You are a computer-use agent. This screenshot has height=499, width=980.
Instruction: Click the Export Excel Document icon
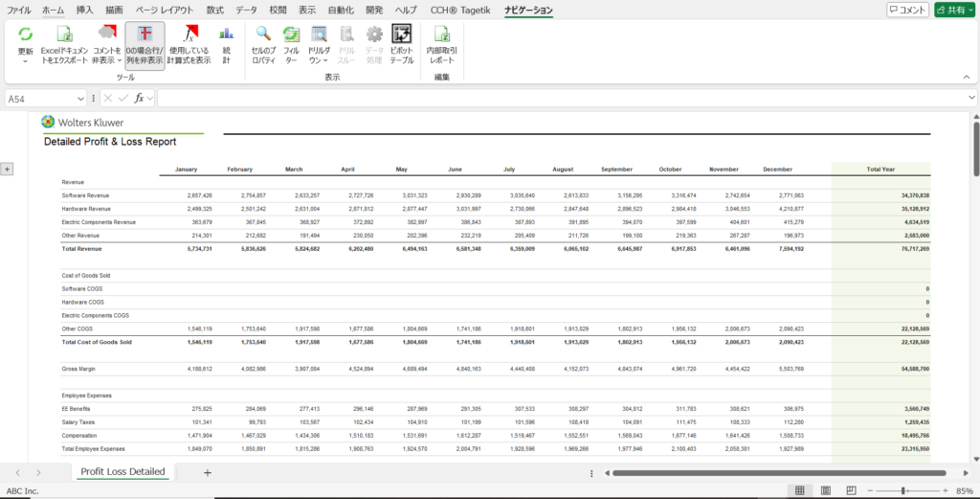pyautogui.click(x=64, y=34)
